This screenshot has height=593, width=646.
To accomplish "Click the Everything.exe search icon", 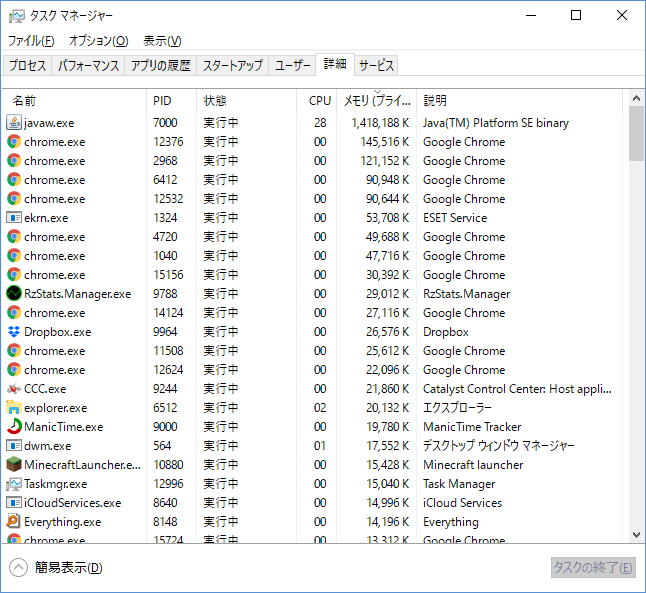I will click(x=14, y=522).
